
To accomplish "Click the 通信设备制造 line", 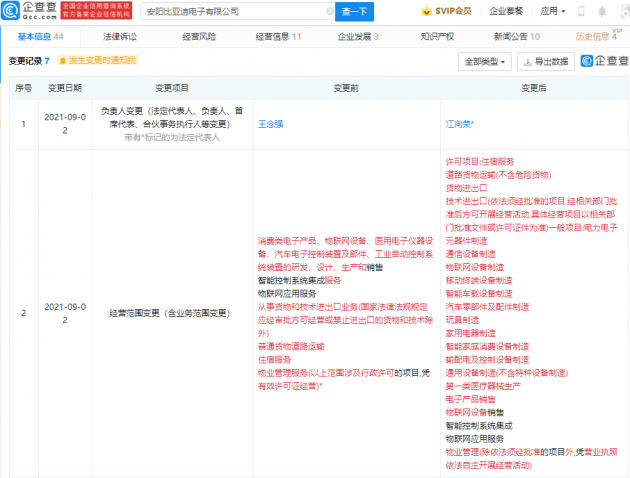I will (470, 254).
